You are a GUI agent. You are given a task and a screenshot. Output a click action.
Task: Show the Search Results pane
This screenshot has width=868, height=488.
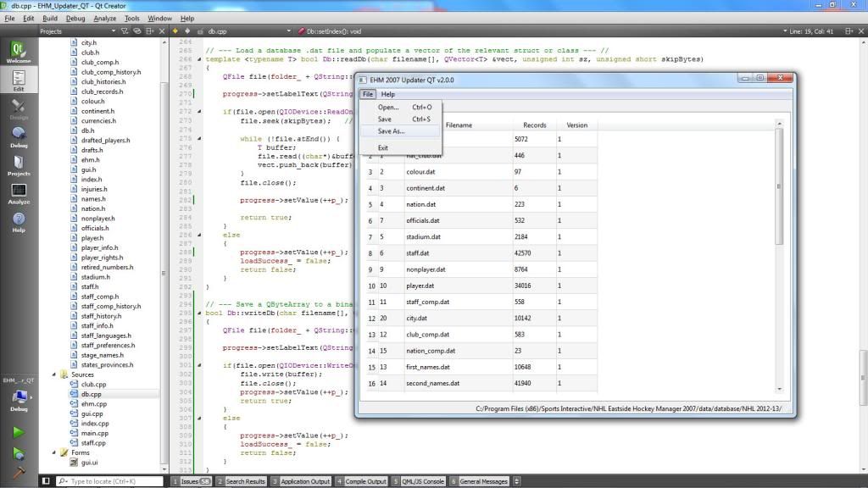242,481
